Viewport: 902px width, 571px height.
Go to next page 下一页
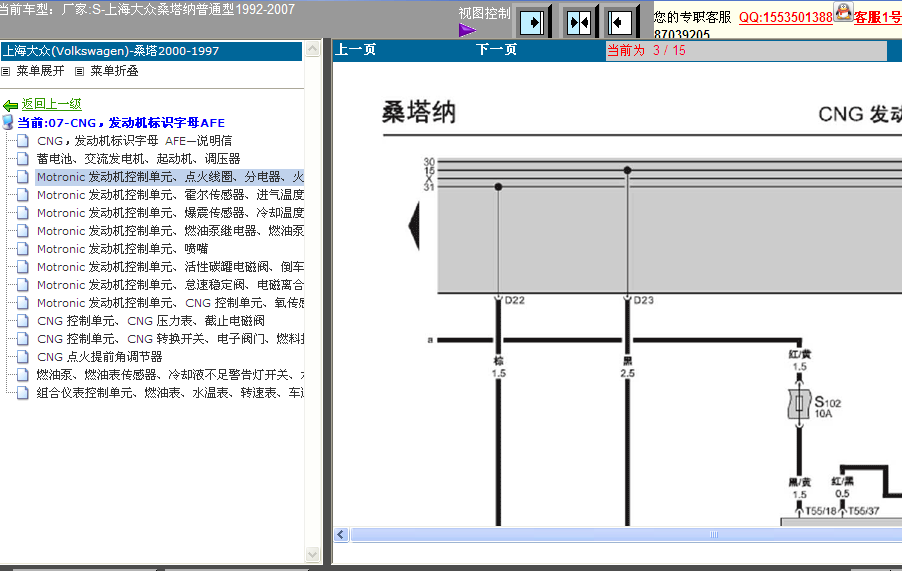[x=496, y=49]
